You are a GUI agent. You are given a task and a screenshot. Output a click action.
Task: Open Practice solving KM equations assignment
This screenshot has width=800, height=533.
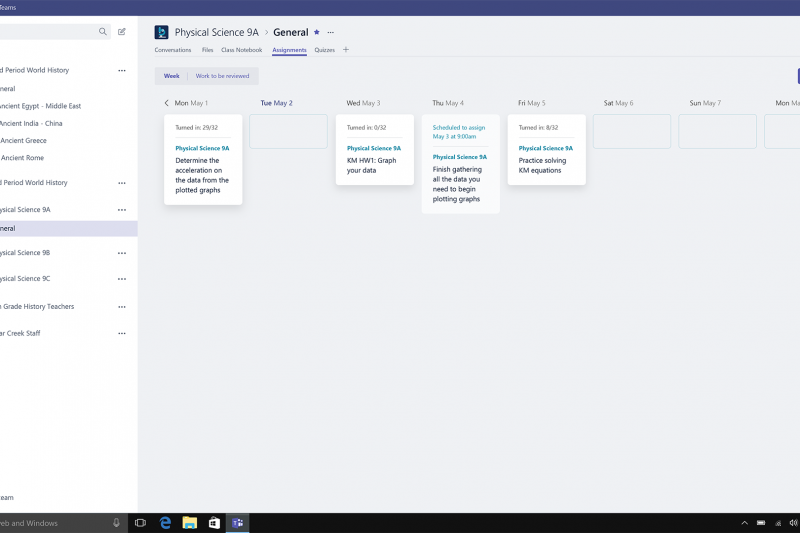[x=546, y=150]
